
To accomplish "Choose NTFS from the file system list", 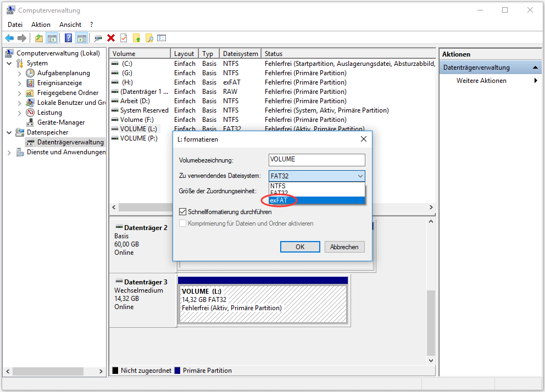I will coord(316,186).
